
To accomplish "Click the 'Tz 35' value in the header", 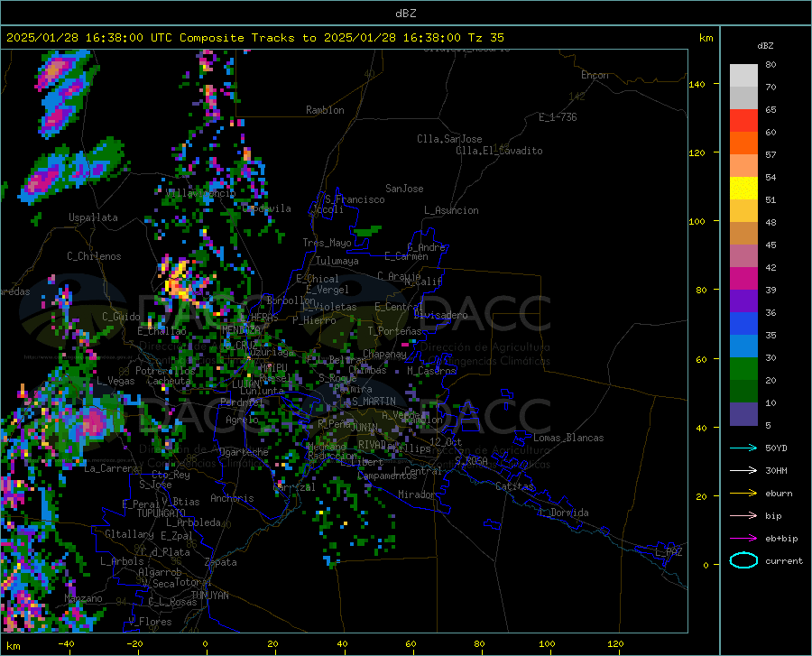I will tap(485, 37).
